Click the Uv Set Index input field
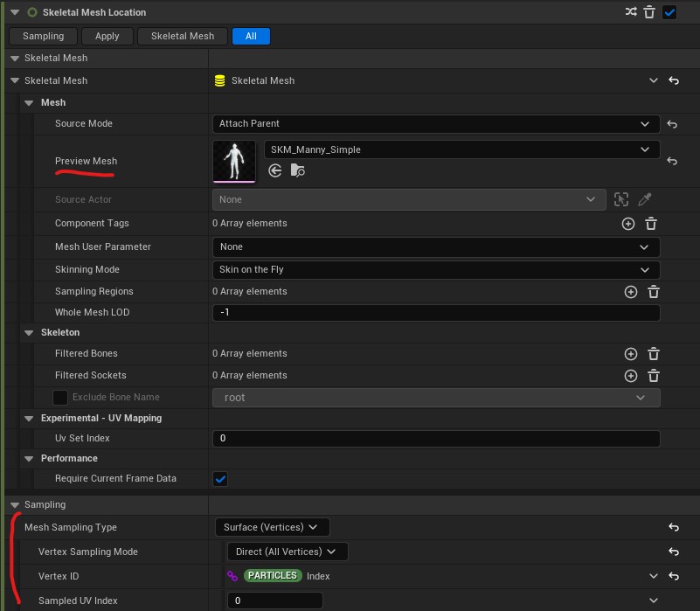The width and height of the screenshot is (700, 611). coord(436,439)
